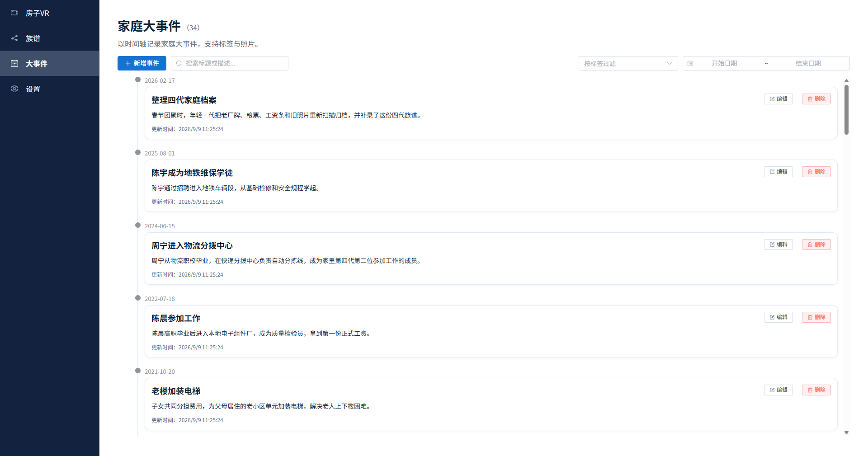Click the 族谱 share icon in sidebar
868x456 pixels.
(x=14, y=38)
